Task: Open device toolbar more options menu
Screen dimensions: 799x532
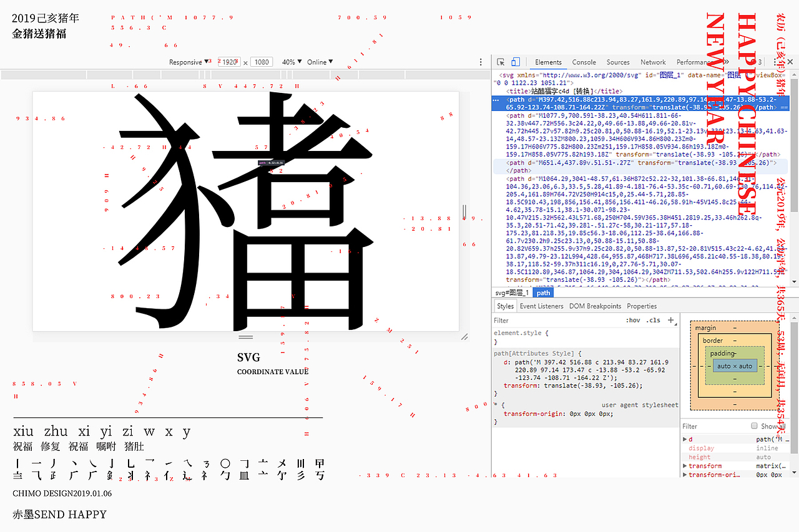Action: coord(481,62)
